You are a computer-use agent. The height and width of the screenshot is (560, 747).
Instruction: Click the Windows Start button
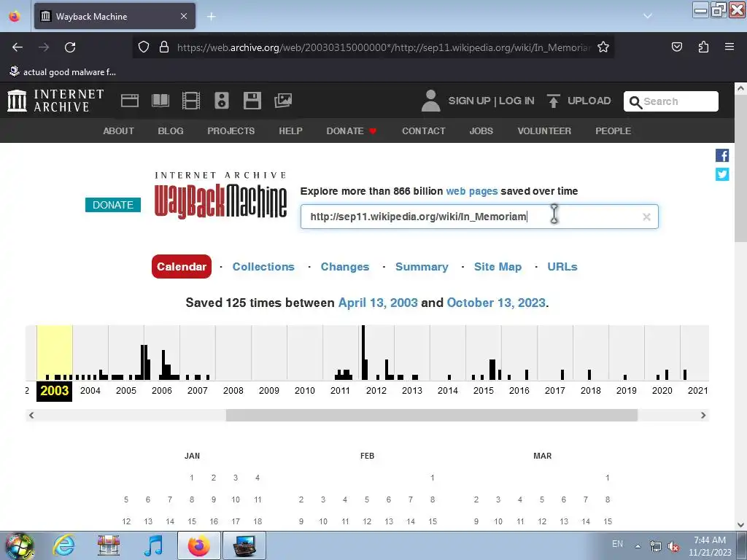[x=20, y=545]
